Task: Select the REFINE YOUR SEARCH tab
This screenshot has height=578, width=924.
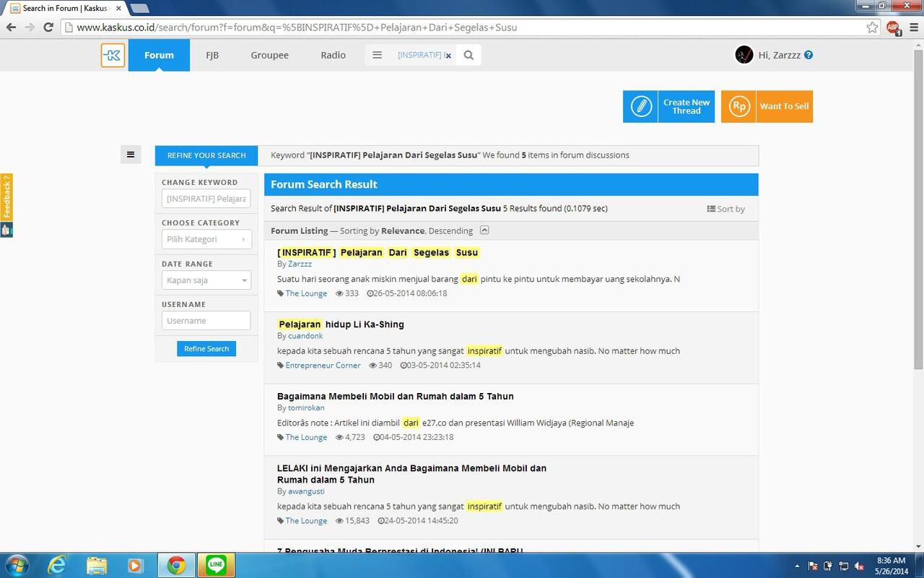Action: coord(206,155)
